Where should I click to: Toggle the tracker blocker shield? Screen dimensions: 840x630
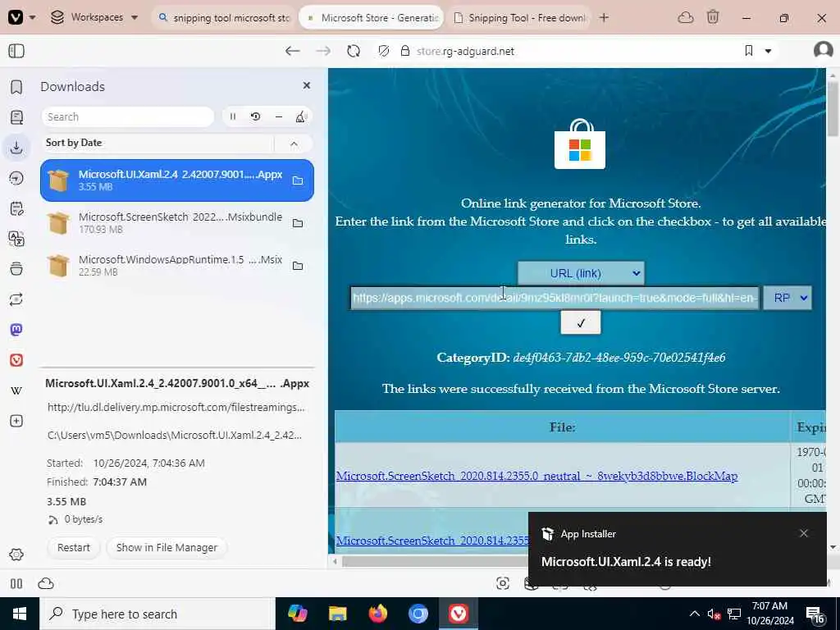tap(384, 51)
